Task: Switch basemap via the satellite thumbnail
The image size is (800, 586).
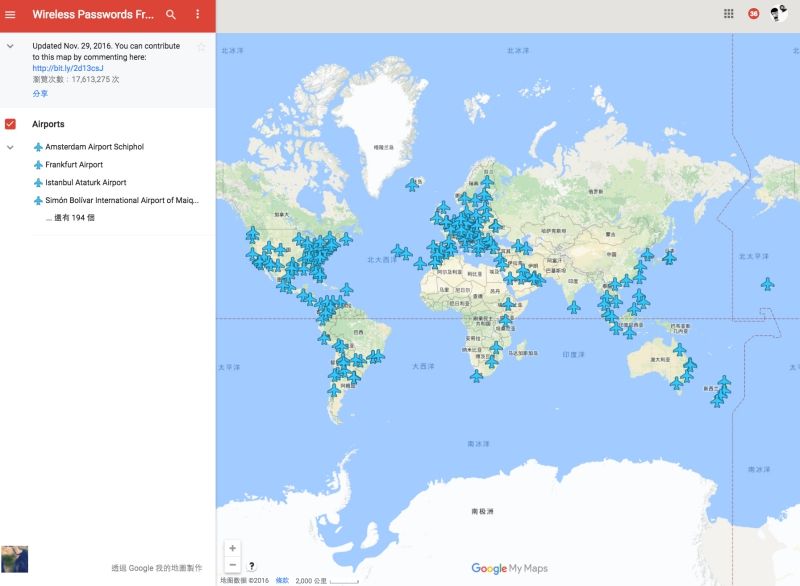Action: point(14,559)
